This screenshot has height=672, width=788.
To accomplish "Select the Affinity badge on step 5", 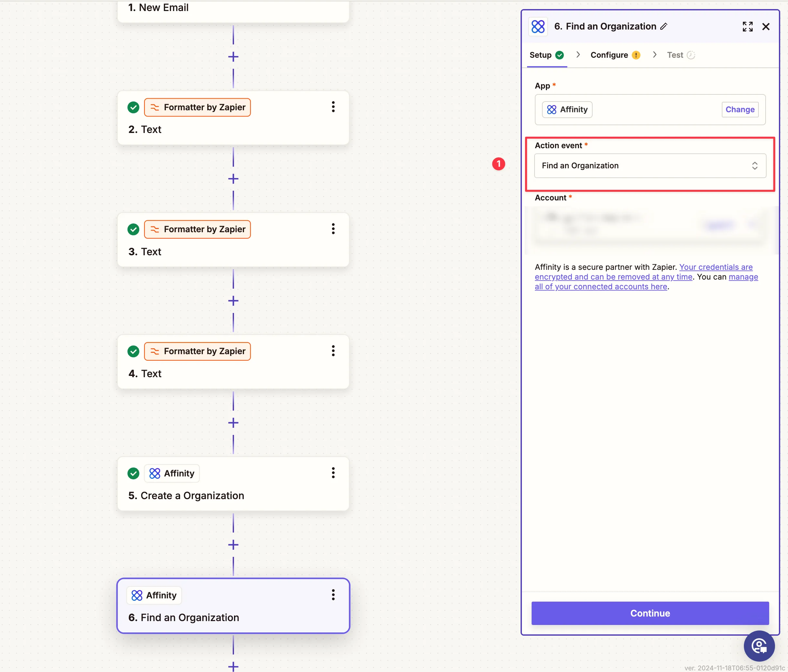I will point(172,474).
